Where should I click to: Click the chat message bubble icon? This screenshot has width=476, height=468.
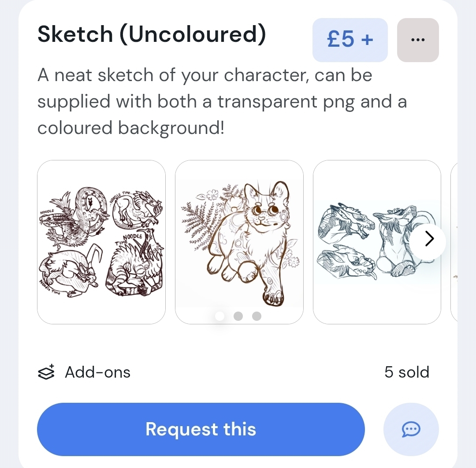[x=411, y=429]
